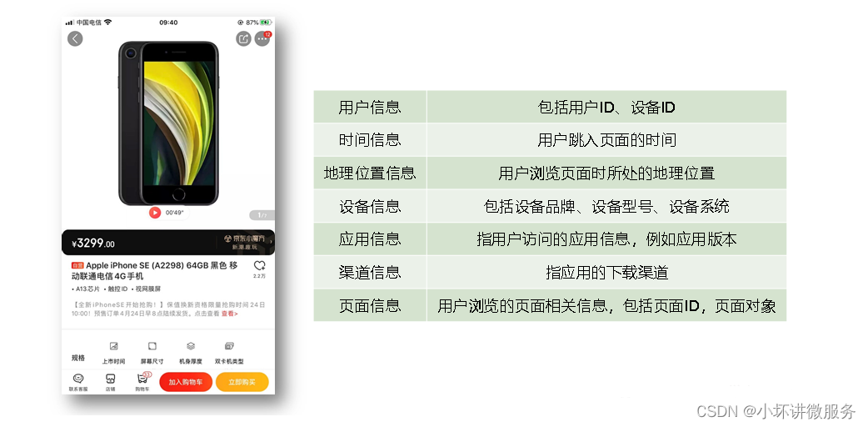Open 联系客服 customer service icon
Screen dimensions: 868x427
(x=78, y=379)
